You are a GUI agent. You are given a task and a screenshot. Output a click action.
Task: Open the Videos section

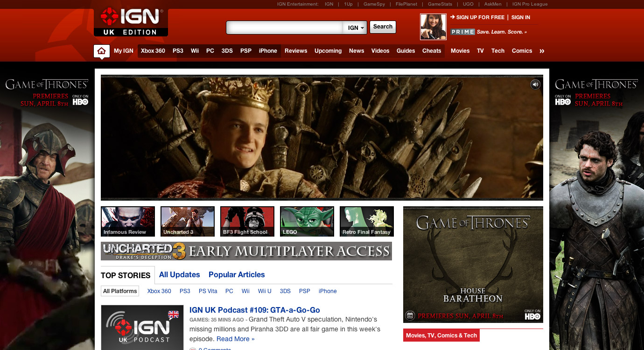[380, 51]
